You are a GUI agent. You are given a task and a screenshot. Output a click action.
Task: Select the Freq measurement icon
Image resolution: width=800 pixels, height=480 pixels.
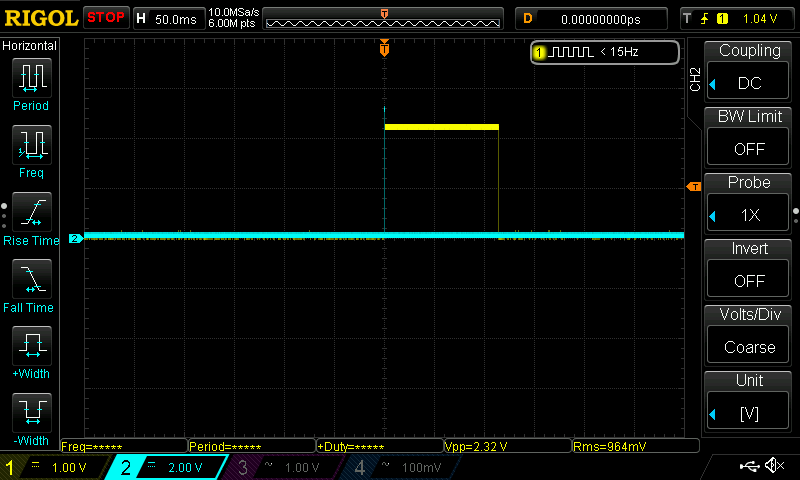32,145
